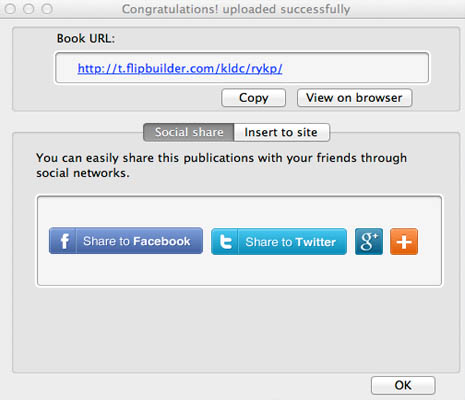Click the 'Book URL:' label

coord(86,39)
